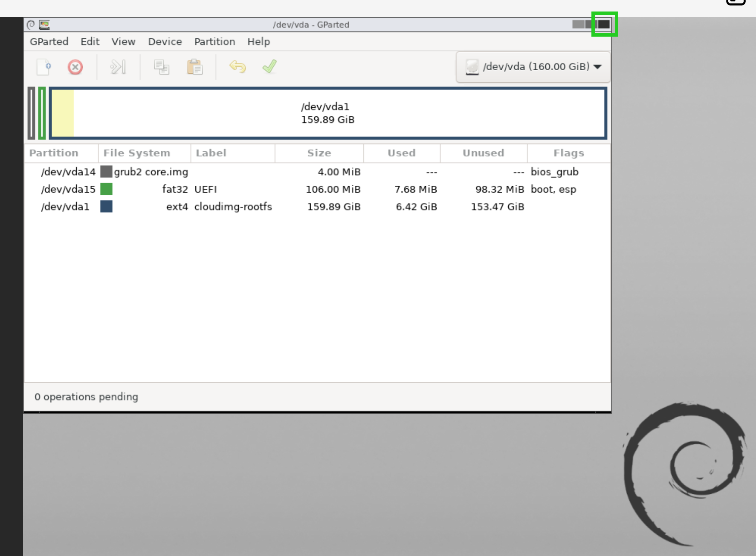Copy the selected partition
The height and width of the screenshot is (556, 756).
[x=161, y=67]
